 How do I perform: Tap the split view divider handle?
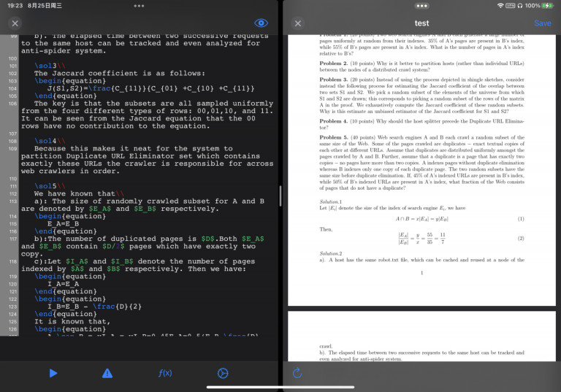coord(280,196)
